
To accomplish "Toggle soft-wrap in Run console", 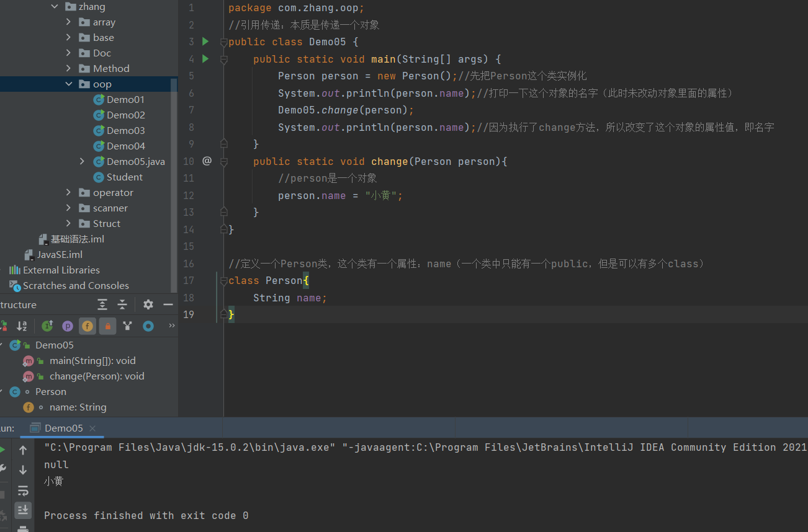I will pyautogui.click(x=23, y=490).
